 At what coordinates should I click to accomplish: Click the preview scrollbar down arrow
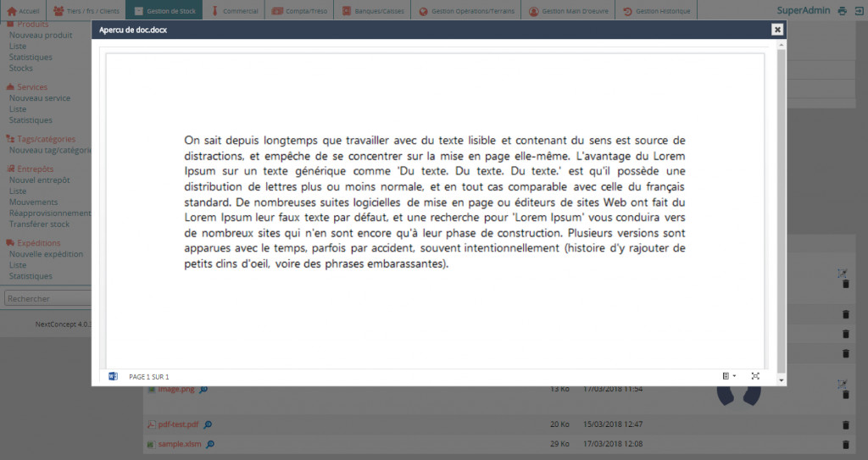(x=781, y=380)
